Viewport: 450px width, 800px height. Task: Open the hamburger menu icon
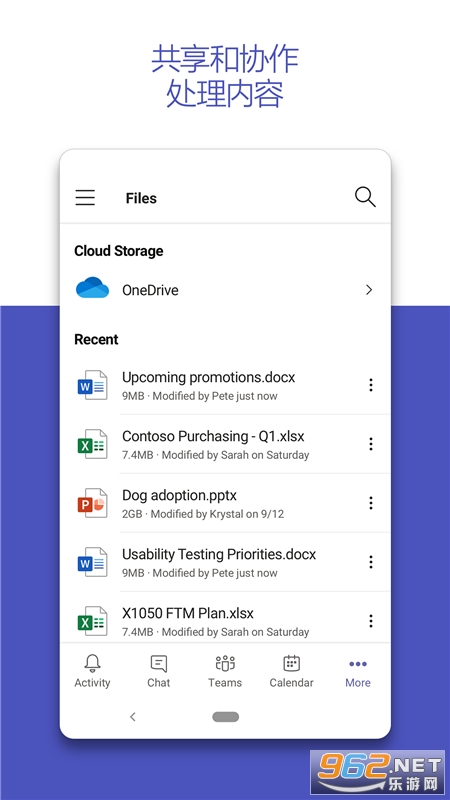coord(85,197)
